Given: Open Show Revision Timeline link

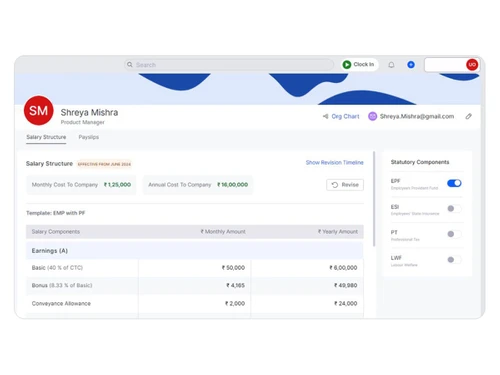Looking at the screenshot, I should coord(335,162).
